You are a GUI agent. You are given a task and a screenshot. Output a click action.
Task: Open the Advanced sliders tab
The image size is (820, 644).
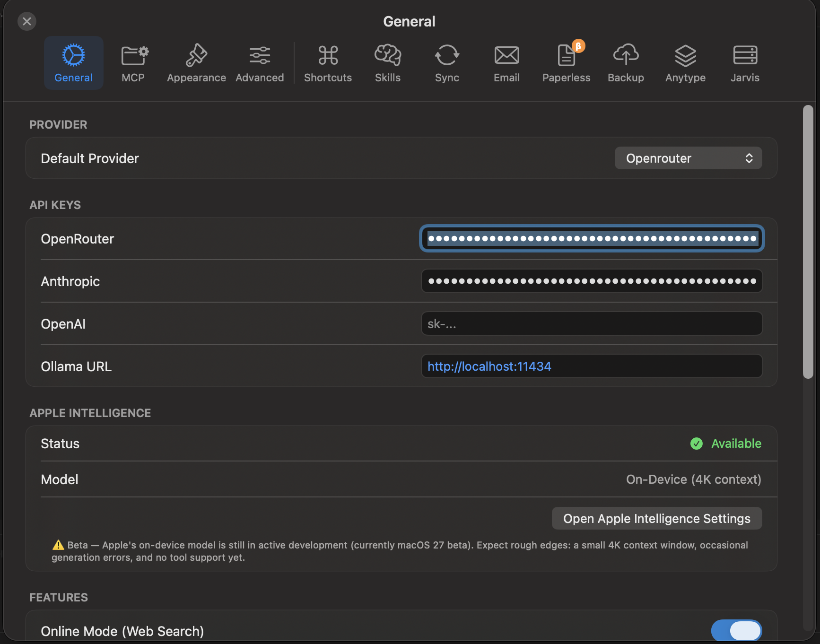(260, 63)
